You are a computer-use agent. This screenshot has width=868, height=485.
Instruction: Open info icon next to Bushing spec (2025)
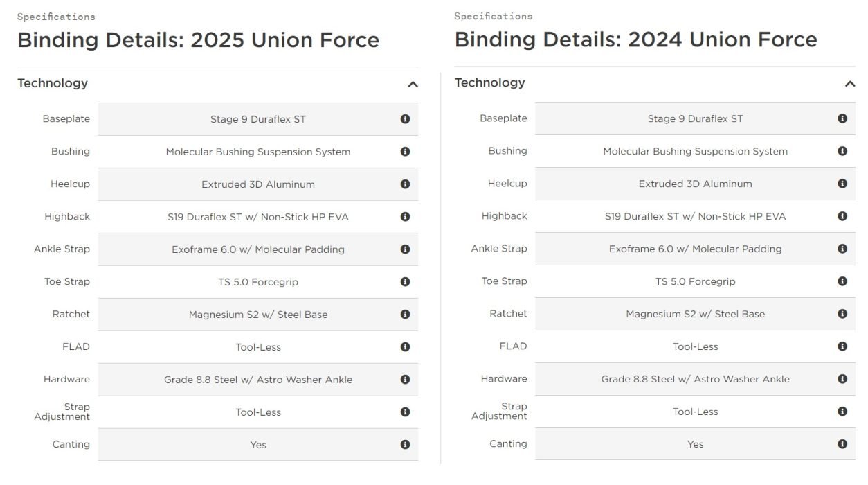coord(405,151)
